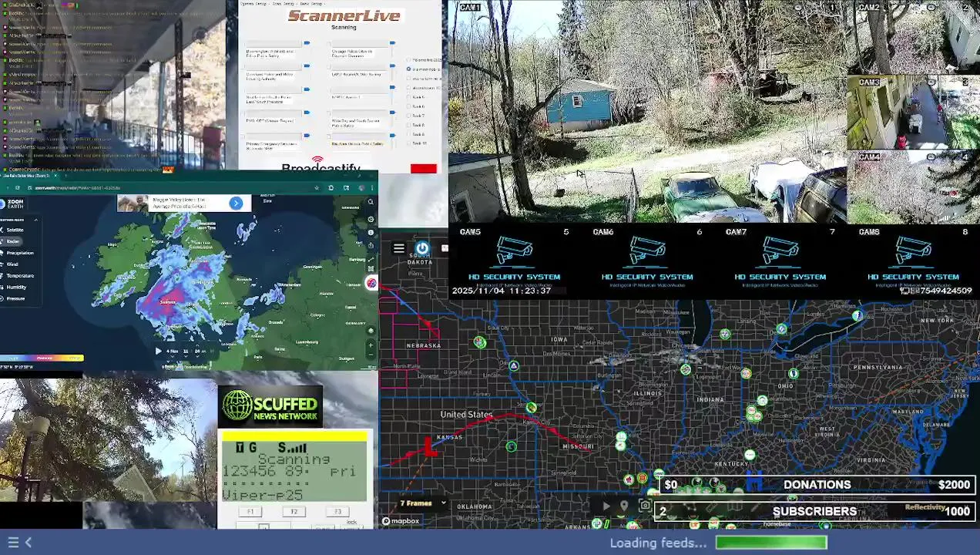This screenshot has height=555, width=980.
Task: Bookmark the Zoom Earth page with the star icon
Action: (316, 187)
